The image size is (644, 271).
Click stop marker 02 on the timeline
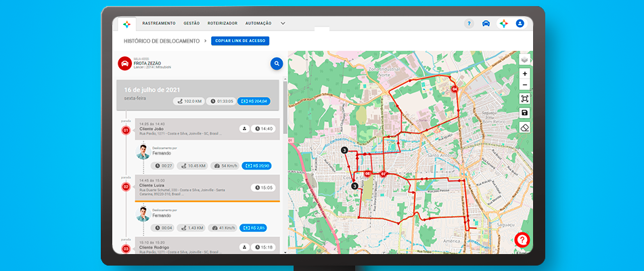point(126,187)
